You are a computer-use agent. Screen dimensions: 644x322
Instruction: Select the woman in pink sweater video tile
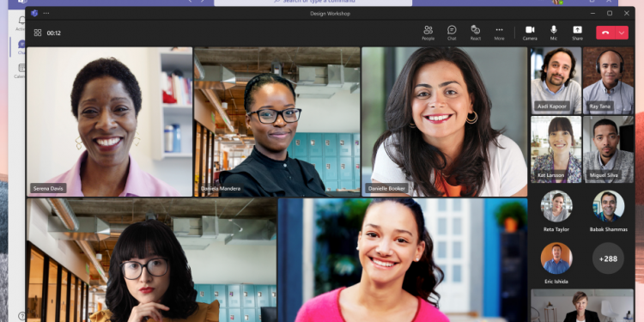pyautogui.click(x=403, y=260)
